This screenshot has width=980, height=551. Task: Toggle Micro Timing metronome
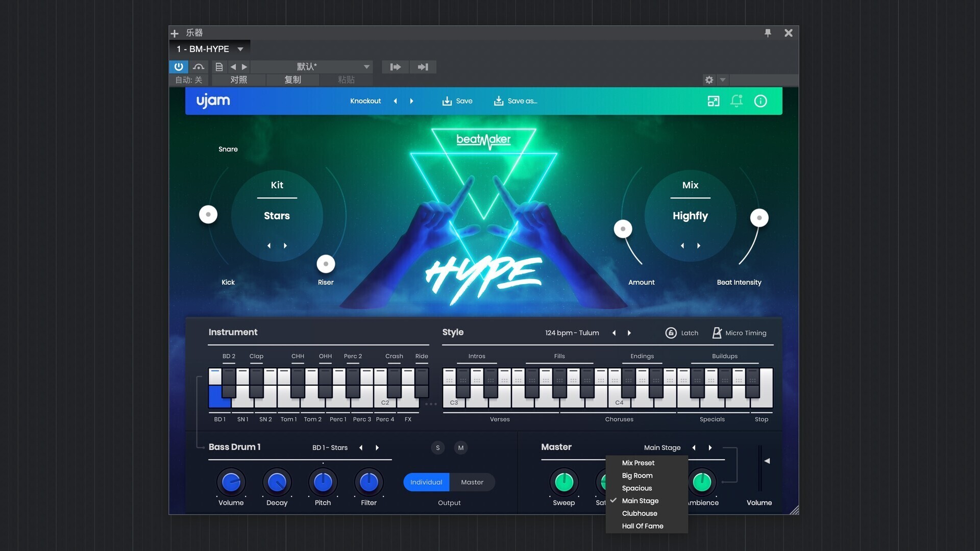coord(739,333)
